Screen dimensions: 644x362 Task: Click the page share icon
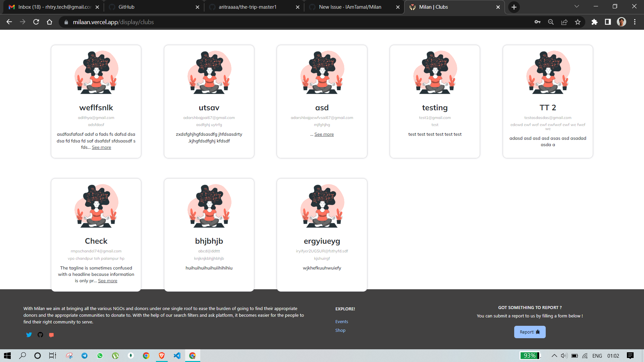[x=564, y=22]
